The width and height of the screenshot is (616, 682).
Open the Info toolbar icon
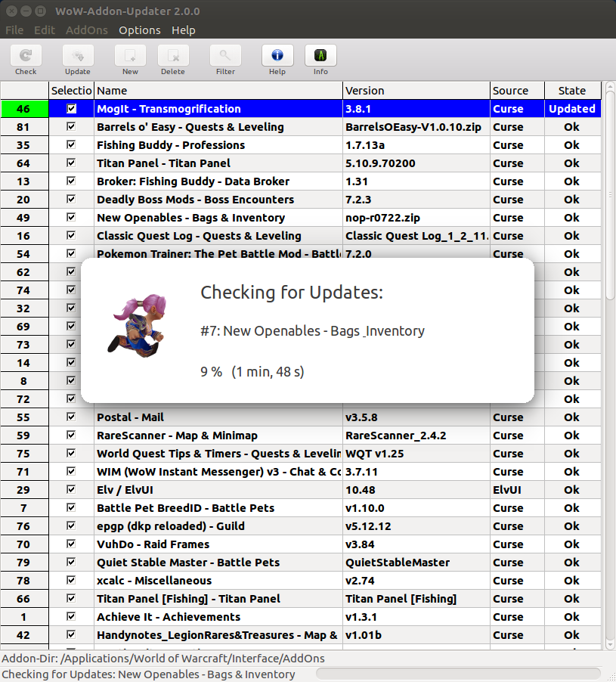coord(320,56)
